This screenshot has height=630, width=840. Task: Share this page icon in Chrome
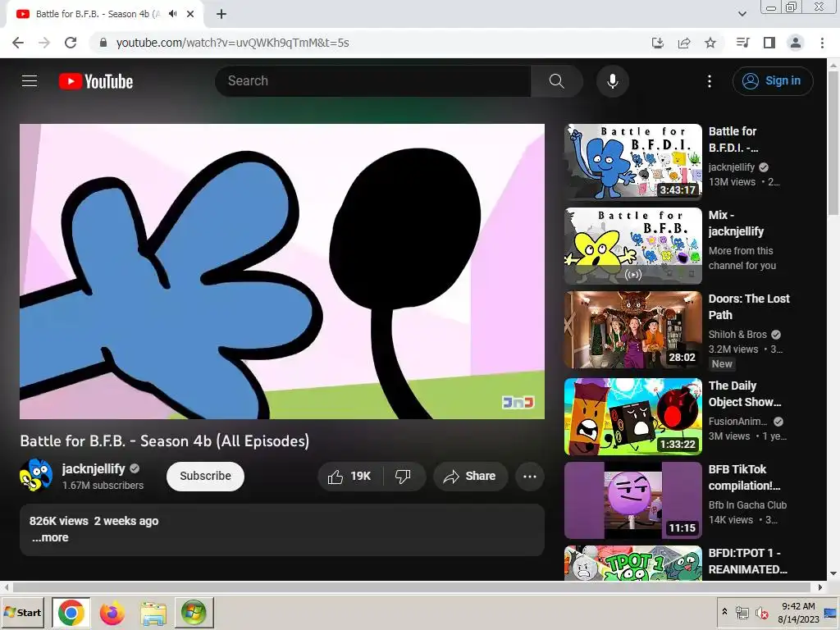pos(684,43)
